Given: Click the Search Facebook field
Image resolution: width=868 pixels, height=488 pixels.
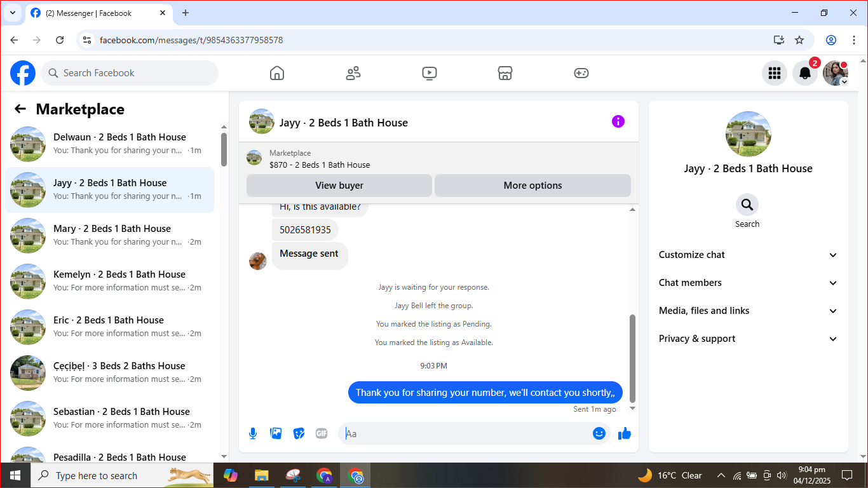Looking at the screenshot, I should [x=130, y=73].
